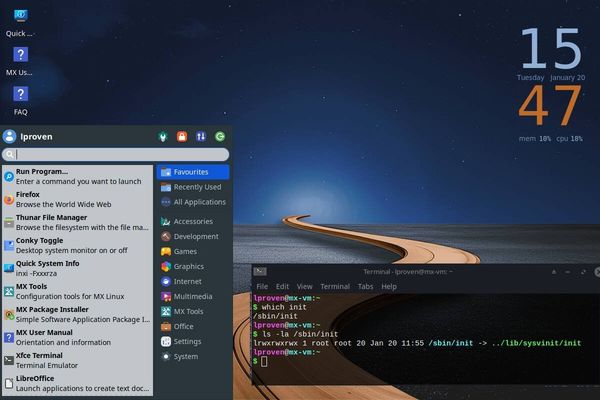Open MX Tools favourites entry
The width and height of the screenshot is (600, 400).
(x=77, y=291)
